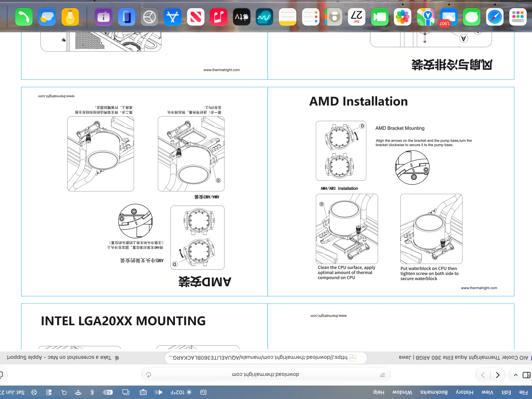Open System Settings gear icon
The image size is (532, 399).
tap(149, 17)
